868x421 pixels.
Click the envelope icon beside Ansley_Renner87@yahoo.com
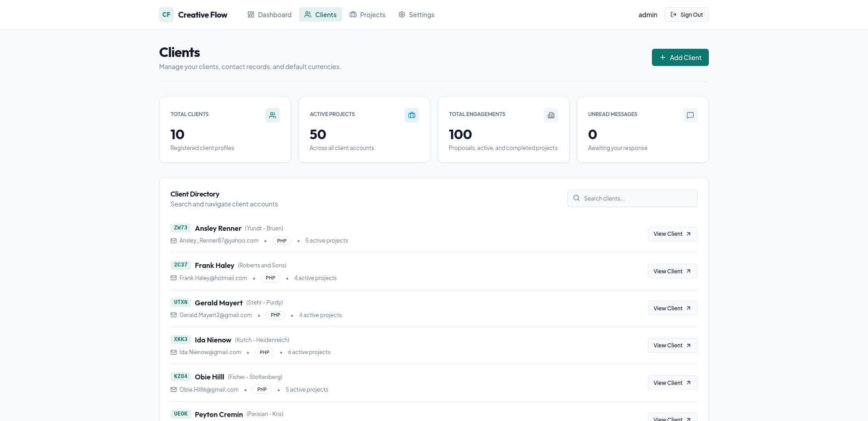(174, 241)
